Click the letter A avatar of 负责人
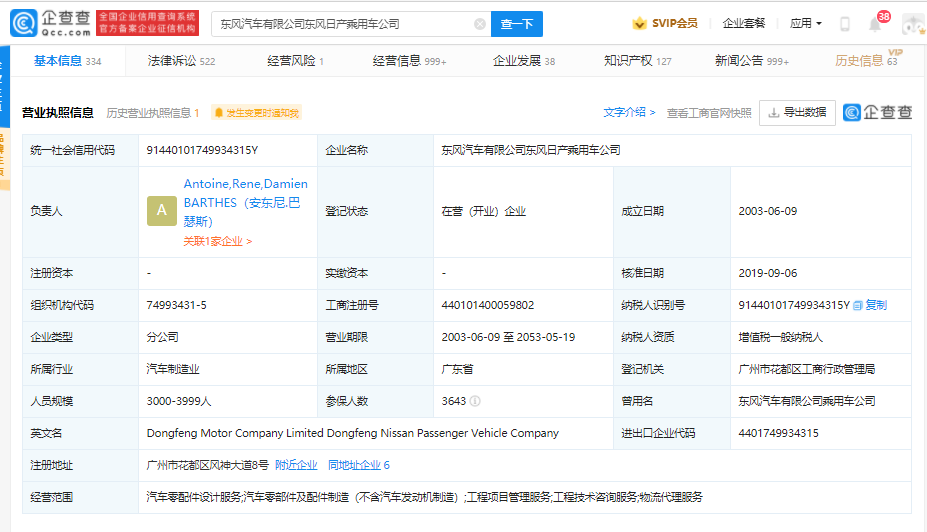 (x=161, y=211)
